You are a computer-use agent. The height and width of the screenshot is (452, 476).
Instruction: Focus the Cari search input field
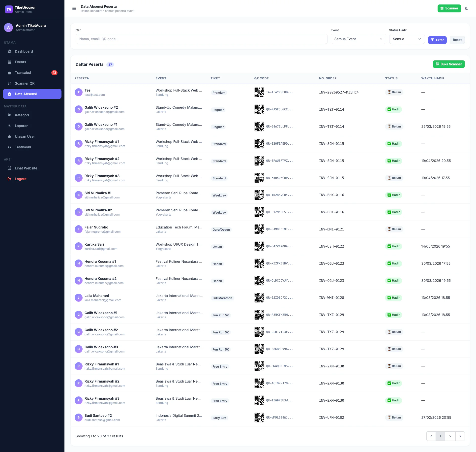(202, 39)
